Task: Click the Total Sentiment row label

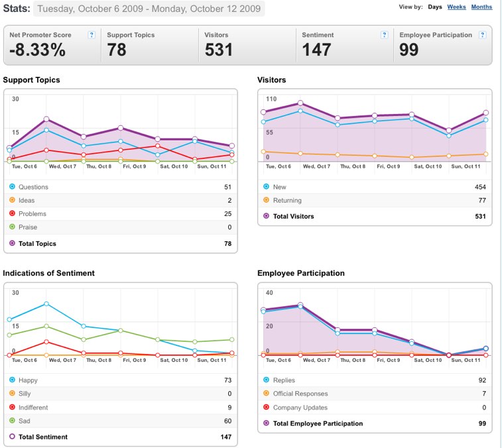Action: pyautogui.click(x=43, y=437)
